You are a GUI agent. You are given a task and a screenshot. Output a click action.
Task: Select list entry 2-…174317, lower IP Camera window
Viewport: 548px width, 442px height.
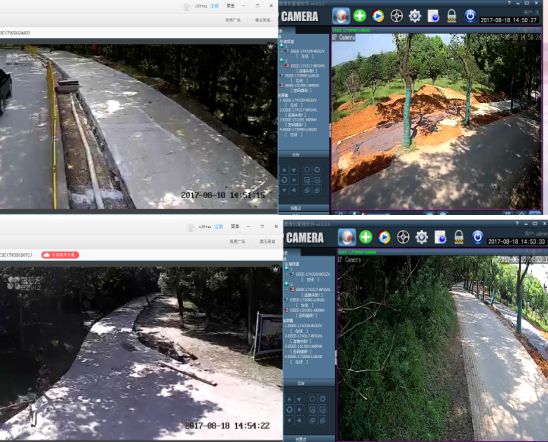[303, 336]
